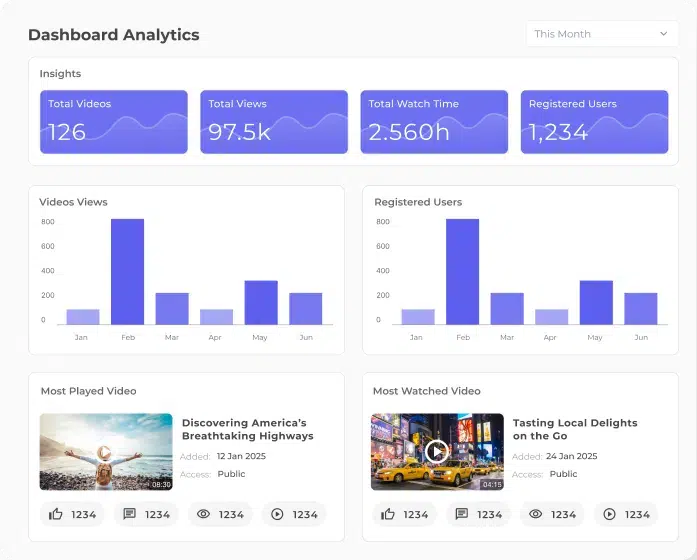Image resolution: width=697 pixels, height=560 pixels.
Task: Click the play count icon under Most Played Video
Action: pyautogui.click(x=277, y=514)
